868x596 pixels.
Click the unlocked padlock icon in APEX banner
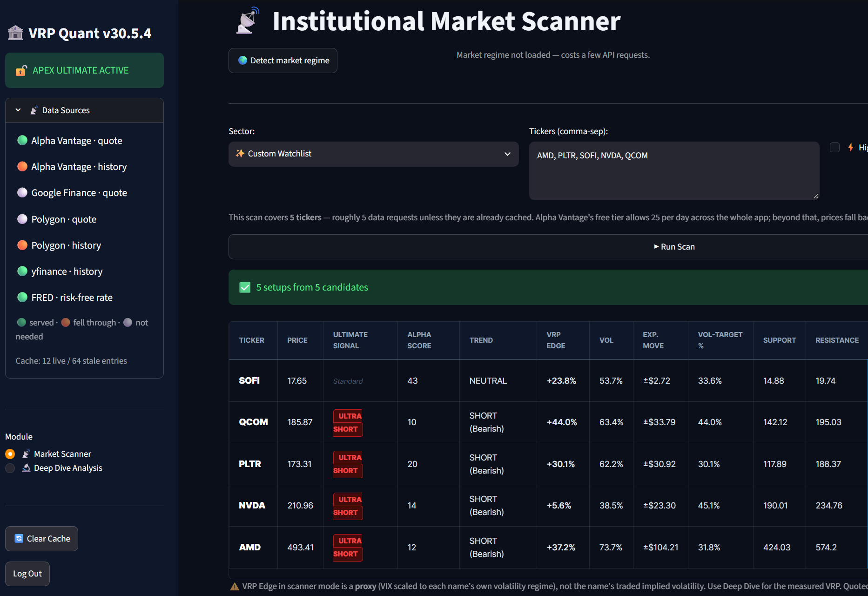click(21, 70)
